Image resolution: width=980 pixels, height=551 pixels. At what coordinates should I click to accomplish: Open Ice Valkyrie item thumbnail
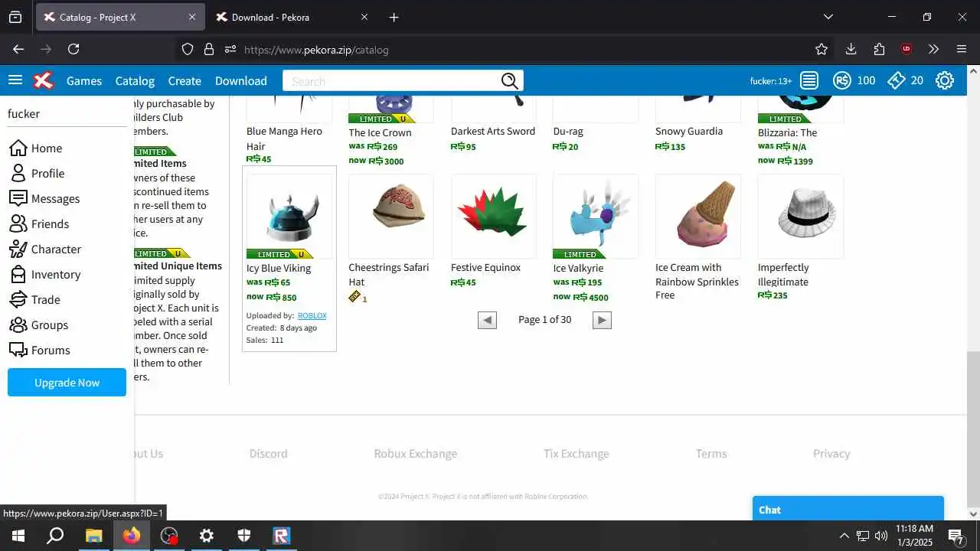[596, 216]
